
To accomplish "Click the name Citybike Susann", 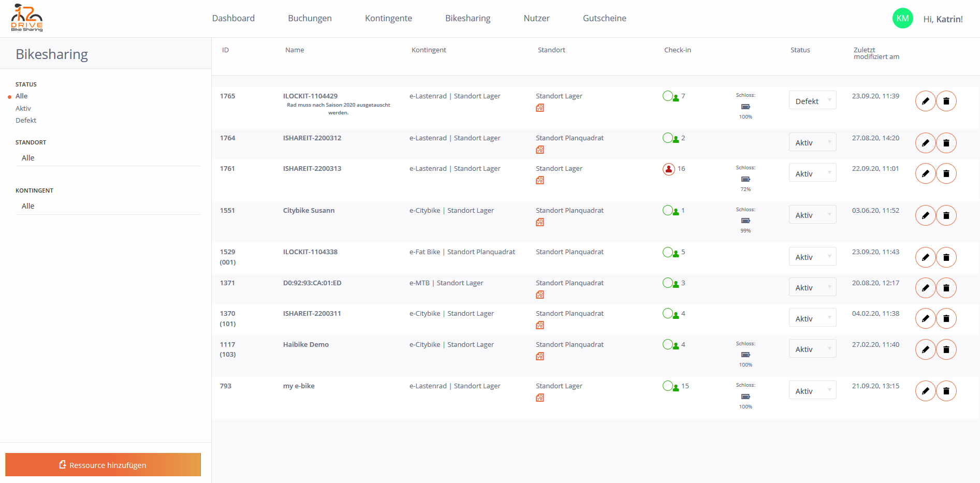I will (x=309, y=210).
